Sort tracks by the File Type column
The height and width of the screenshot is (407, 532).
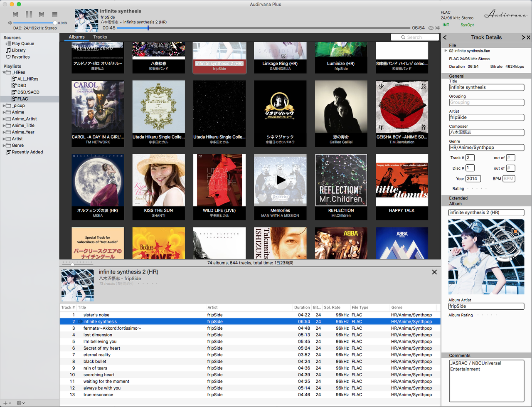tap(370, 308)
